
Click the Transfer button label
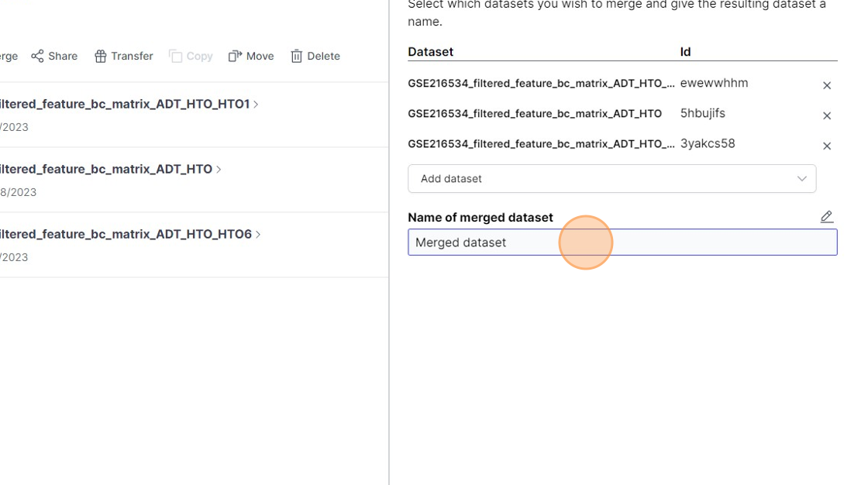(132, 56)
